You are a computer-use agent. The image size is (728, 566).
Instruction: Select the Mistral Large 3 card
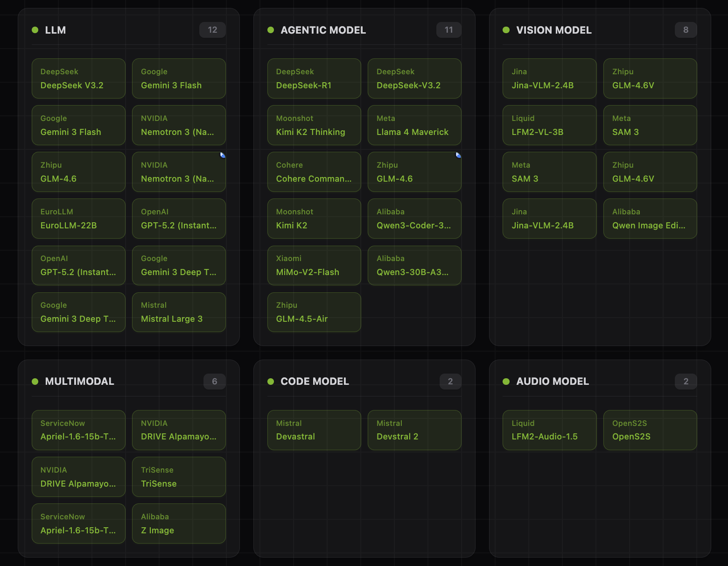[x=179, y=312]
